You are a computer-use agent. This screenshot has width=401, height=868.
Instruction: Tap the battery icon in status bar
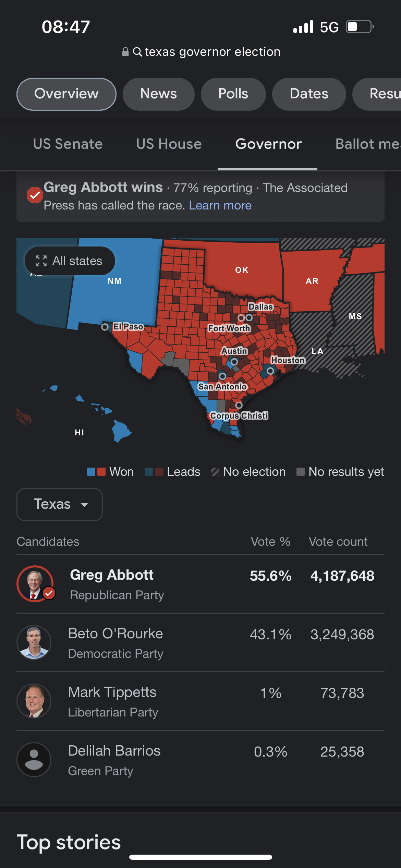360,27
